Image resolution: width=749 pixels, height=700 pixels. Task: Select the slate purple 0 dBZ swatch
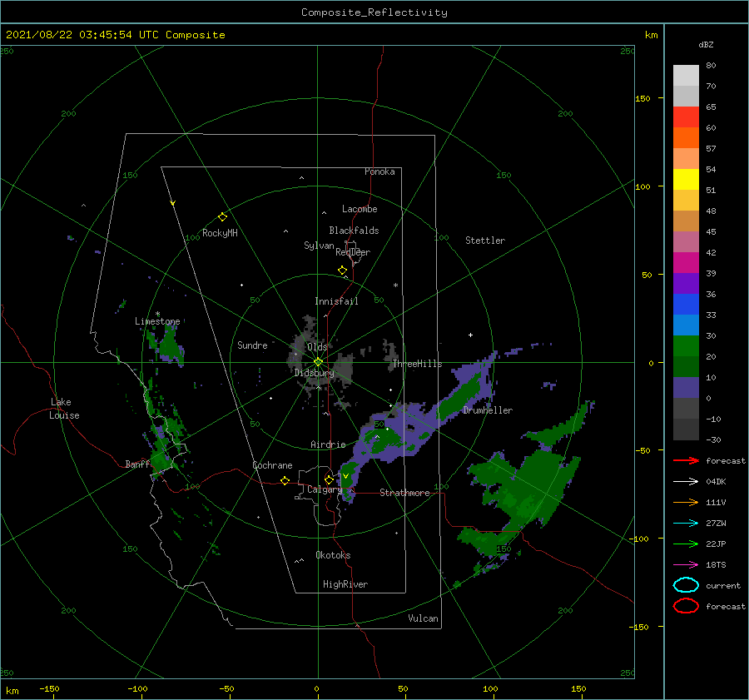click(686, 388)
